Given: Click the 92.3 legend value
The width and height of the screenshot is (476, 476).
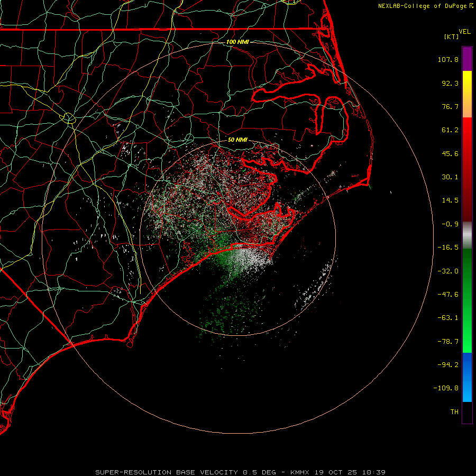Looking at the screenshot, I should point(450,83).
